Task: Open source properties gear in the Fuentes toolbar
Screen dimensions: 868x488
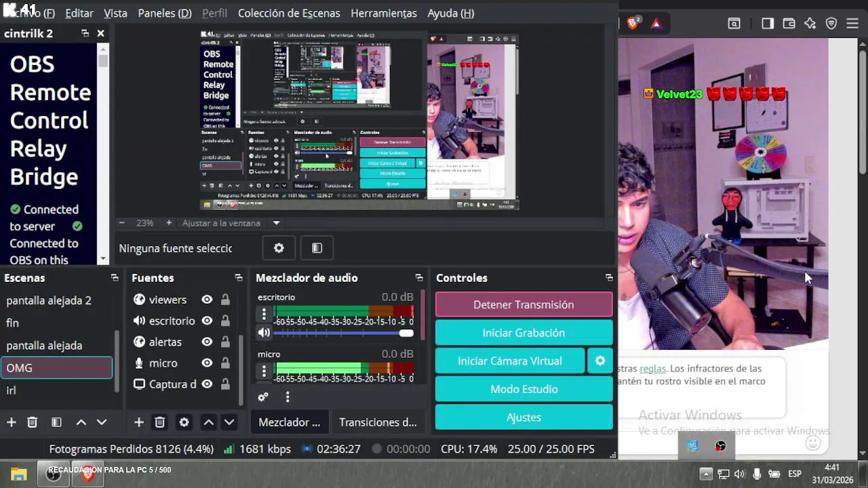Action: [184, 422]
